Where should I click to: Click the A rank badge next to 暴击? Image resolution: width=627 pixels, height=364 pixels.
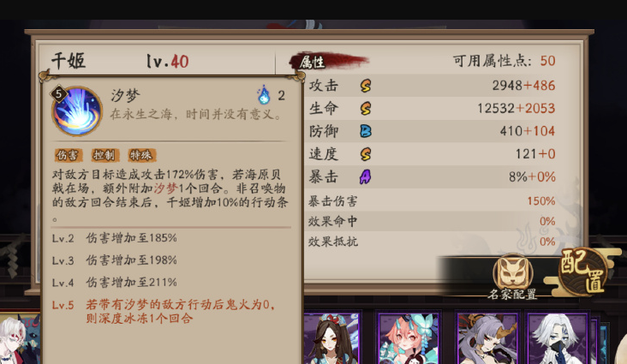(x=365, y=176)
